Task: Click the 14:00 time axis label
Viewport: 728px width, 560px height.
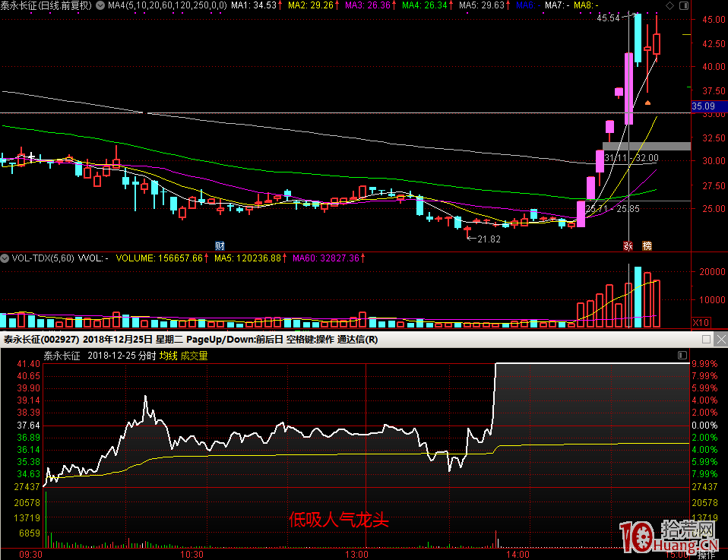Action: (518, 555)
